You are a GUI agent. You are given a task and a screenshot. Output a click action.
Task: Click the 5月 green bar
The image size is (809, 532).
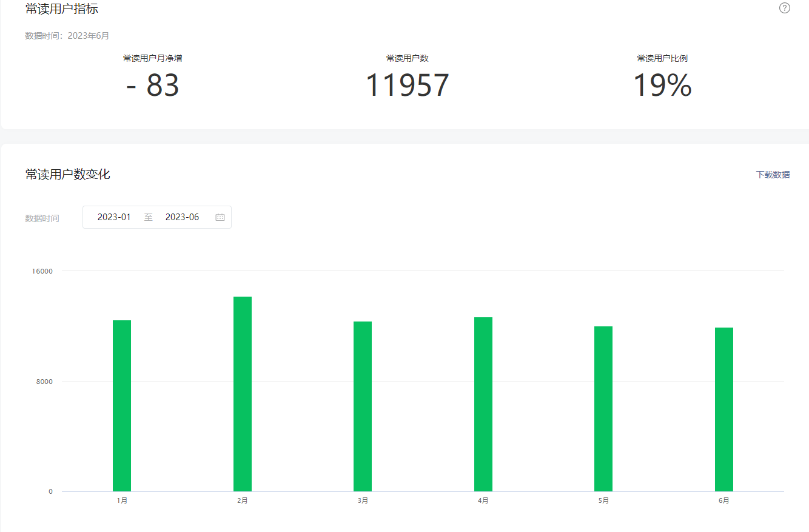point(603,409)
